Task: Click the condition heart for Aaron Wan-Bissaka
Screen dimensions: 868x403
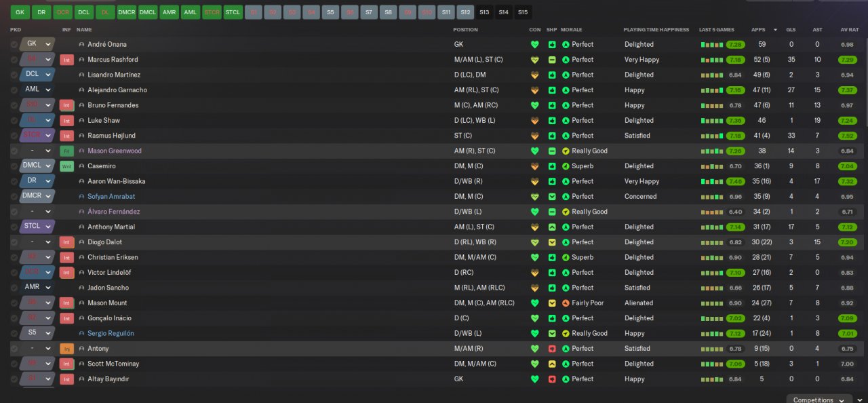Action: pos(534,181)
